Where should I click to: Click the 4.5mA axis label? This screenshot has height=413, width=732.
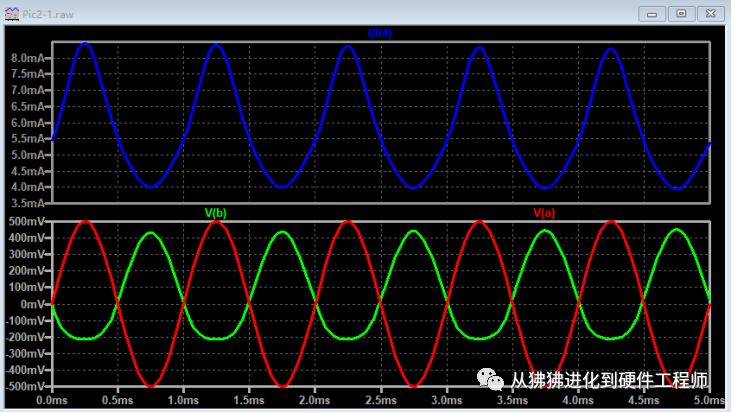(28, 172)
